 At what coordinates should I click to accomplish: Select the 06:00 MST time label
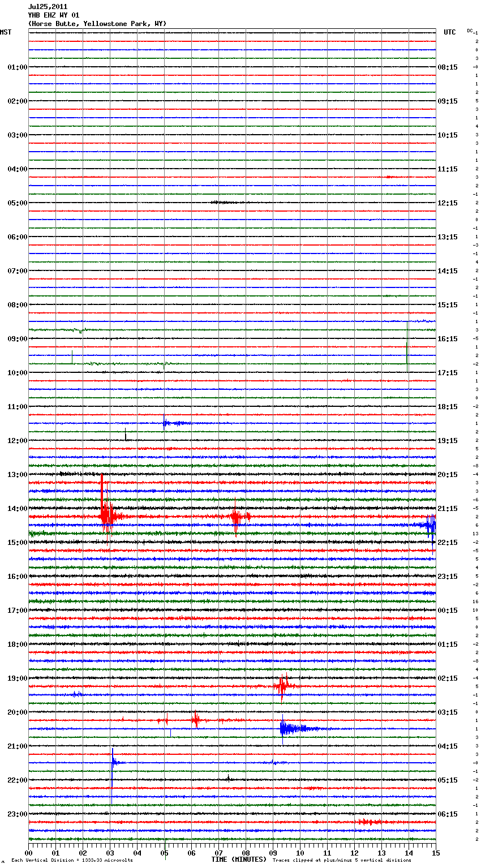(x=17, y=237)
